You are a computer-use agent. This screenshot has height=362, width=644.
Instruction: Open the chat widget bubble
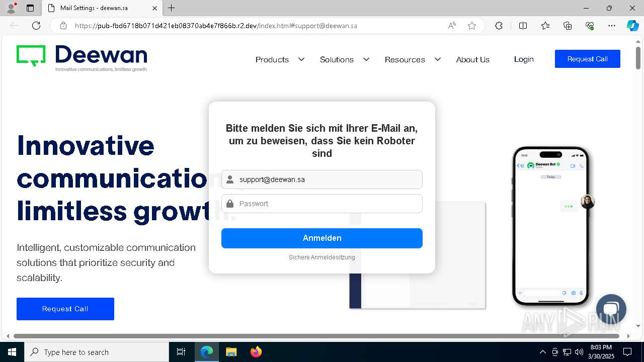(x=611, y=309)
